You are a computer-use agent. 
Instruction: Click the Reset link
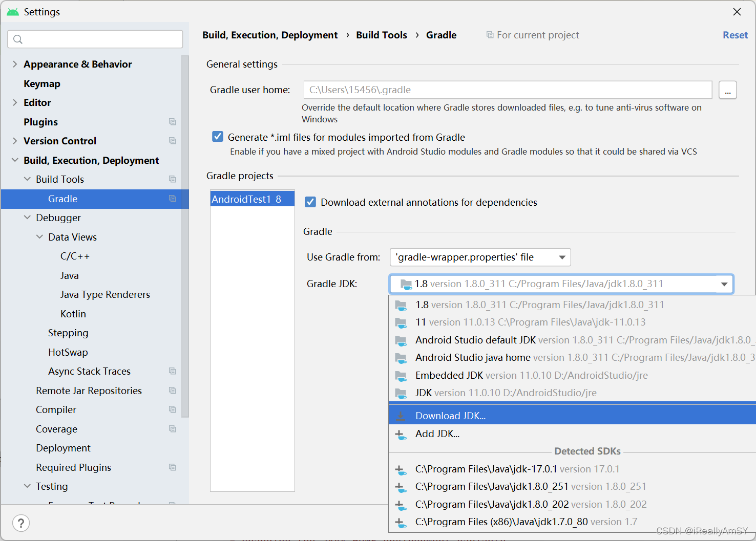click(735, 35)
